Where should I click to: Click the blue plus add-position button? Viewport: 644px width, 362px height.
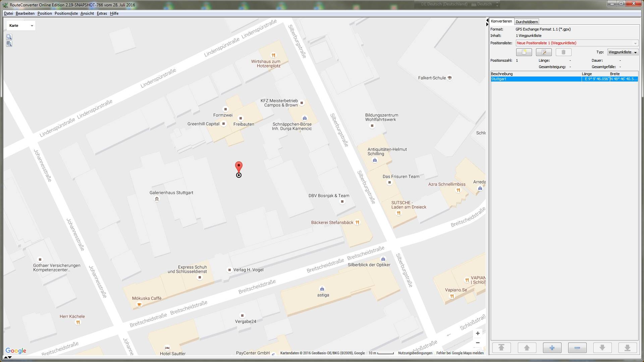click(552, 348)
